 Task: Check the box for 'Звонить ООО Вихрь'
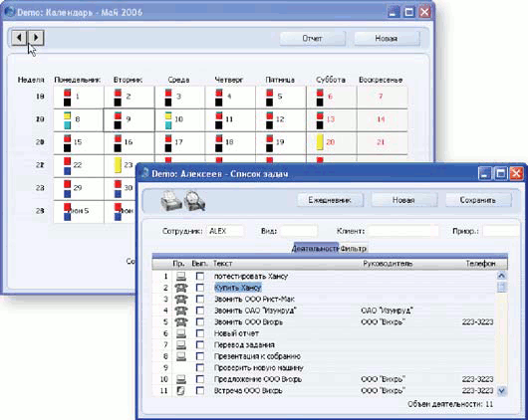[200, 322]
